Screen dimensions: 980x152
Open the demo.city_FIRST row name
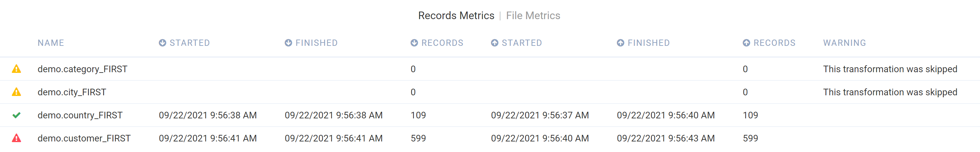pos(72,93)
